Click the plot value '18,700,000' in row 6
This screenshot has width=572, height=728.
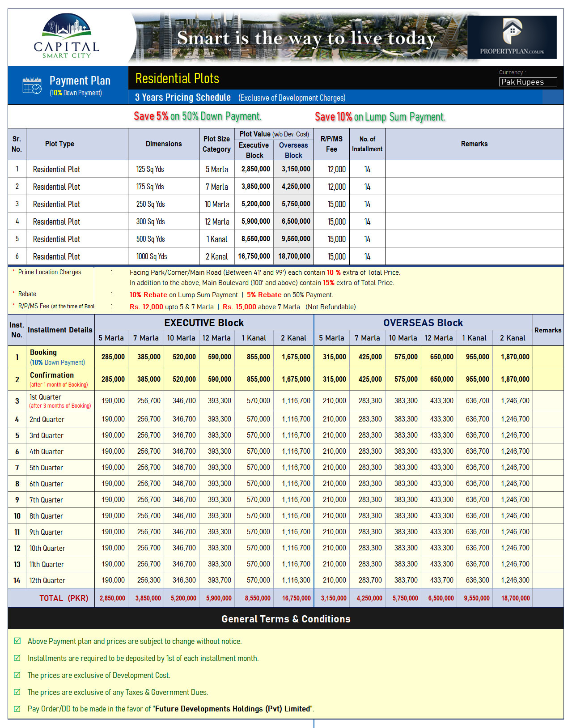pos(294,256)
